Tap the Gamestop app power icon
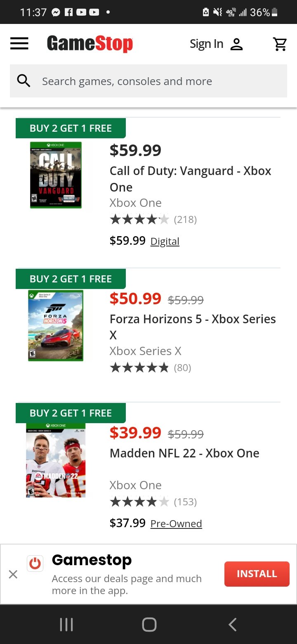The image size is (297, 644). point(35,563)
